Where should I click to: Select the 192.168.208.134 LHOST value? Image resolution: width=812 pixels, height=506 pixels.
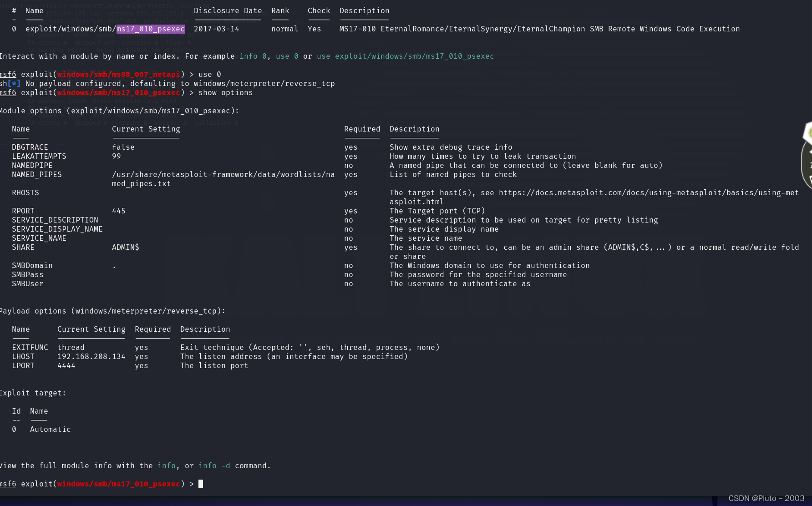click(x=91, y=357)
